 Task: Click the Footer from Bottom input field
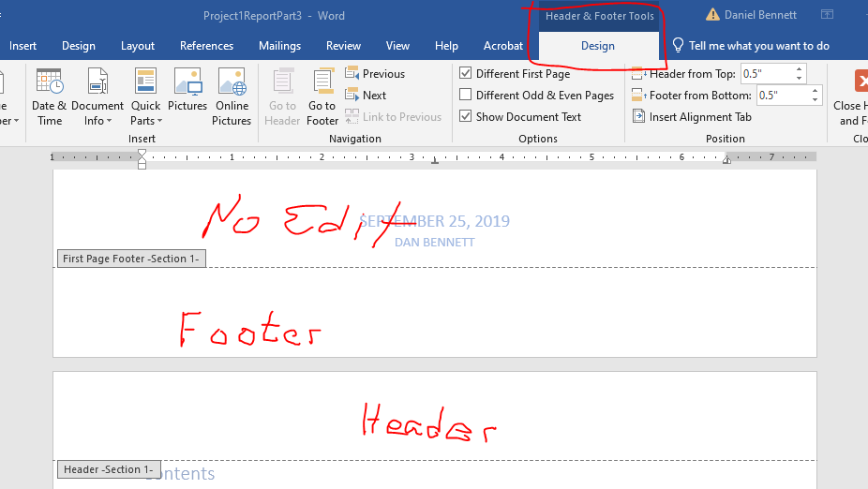[x=781, y=96]
